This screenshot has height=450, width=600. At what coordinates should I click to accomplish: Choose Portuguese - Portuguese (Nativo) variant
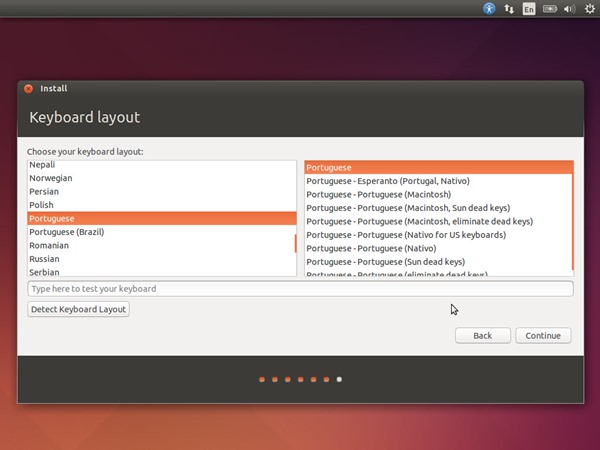438,248
